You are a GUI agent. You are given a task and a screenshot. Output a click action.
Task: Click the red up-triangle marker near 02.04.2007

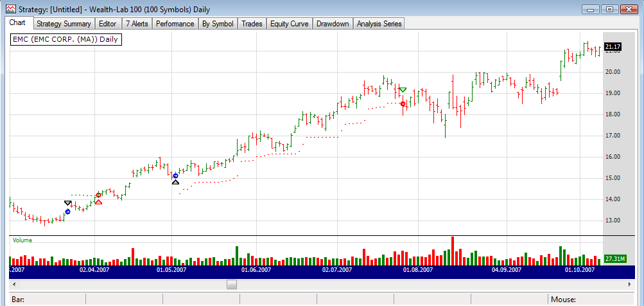tap(98, 202)
